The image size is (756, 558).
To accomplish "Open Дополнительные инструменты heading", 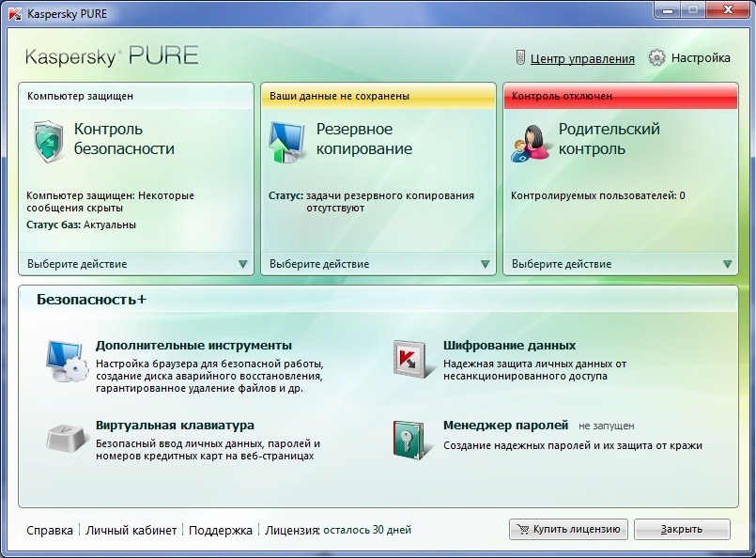I will click(x=193, y=346).
